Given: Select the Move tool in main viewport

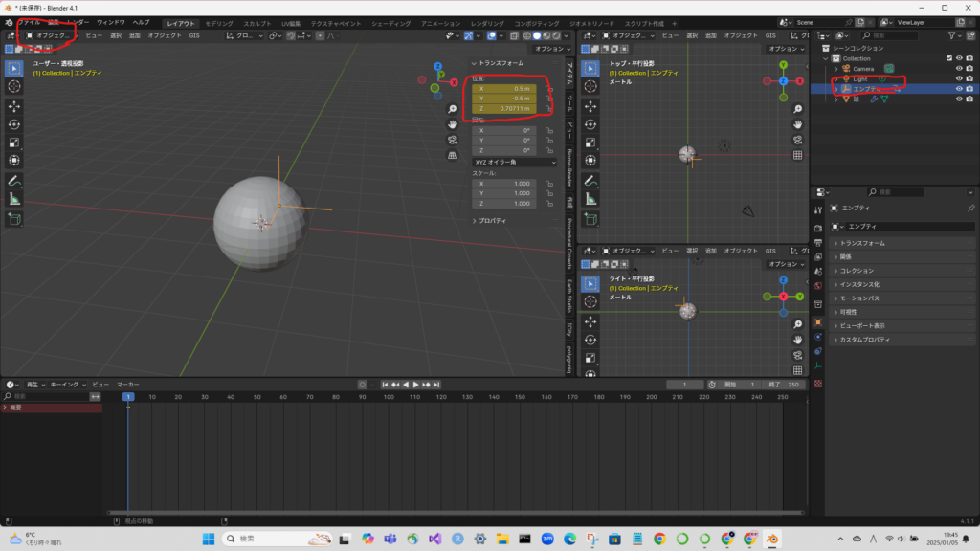Looking at the screenshot, I should tap(14, 105).
